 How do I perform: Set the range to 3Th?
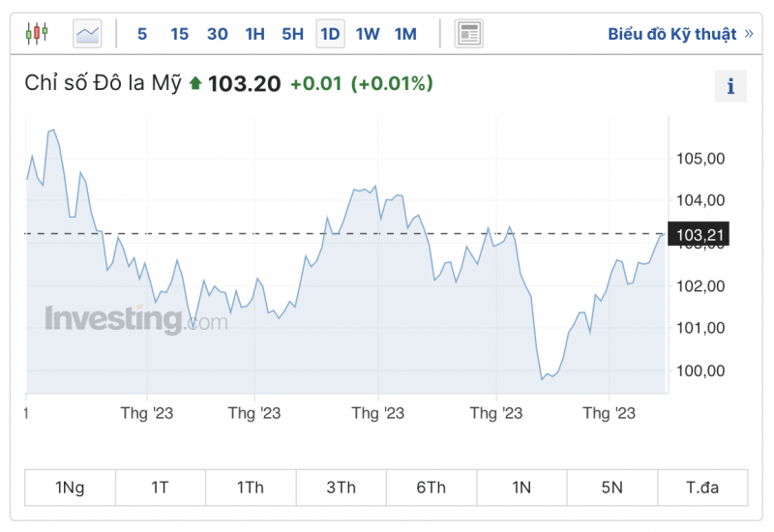point(342,488)
